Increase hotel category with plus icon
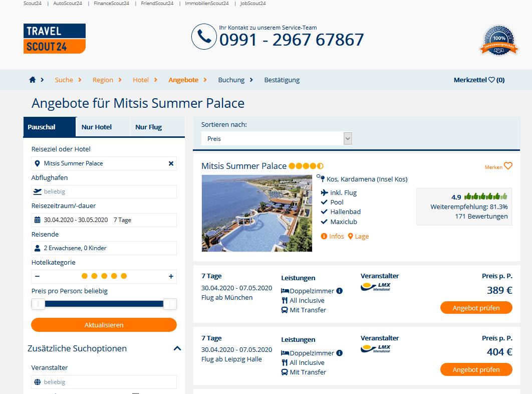This screenshot has width=532, height=394. (171, 277)
